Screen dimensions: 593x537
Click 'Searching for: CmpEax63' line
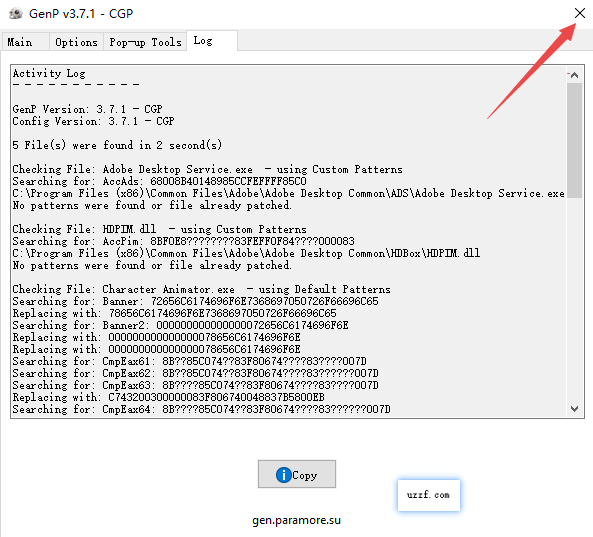195,385
